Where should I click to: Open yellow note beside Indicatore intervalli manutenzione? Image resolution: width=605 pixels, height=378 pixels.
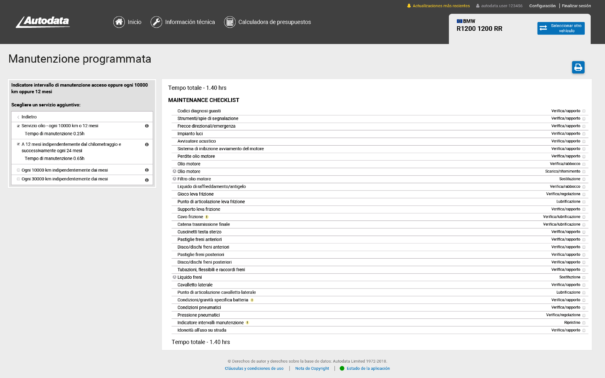247,322
